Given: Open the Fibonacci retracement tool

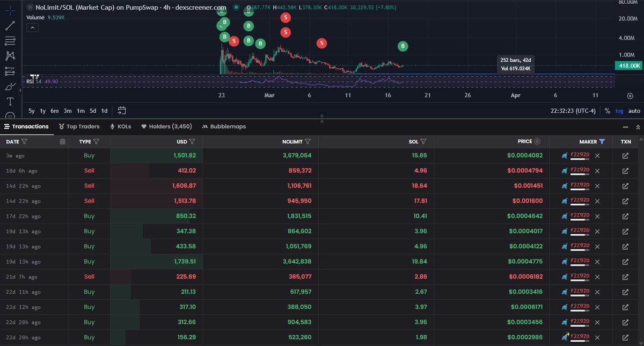Looking at the screenshot, I should tap(10, 40).
